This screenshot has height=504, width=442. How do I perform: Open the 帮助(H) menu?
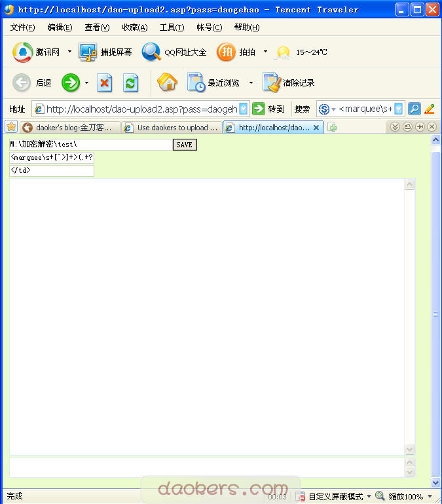click(x=247, y=27)
